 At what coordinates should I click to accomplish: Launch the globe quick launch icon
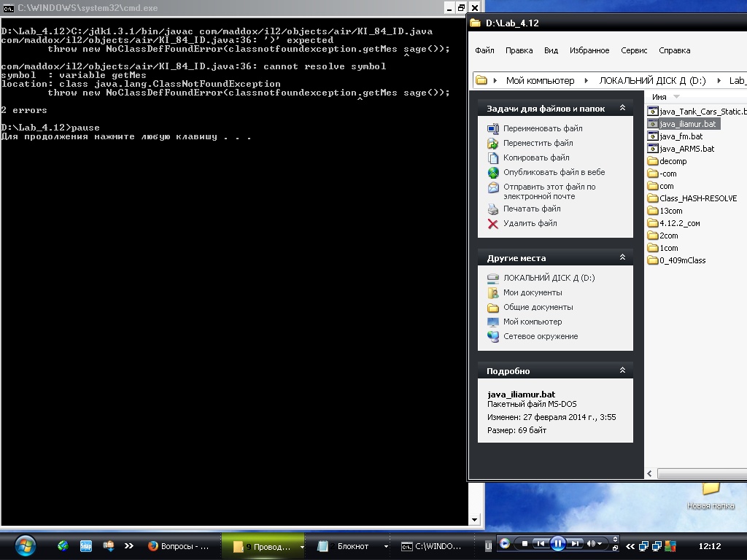point(63,545)
